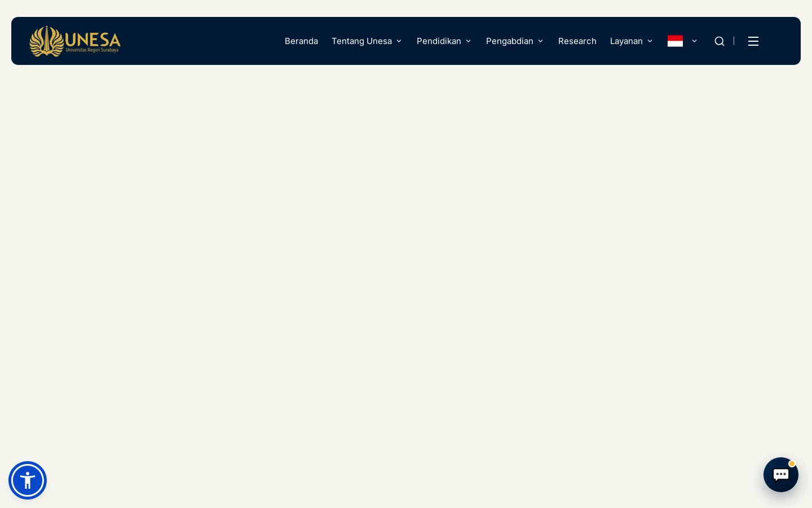The image size is (812, 508).
Task: Go to Beranda page
Action: (x=301, y=41)
